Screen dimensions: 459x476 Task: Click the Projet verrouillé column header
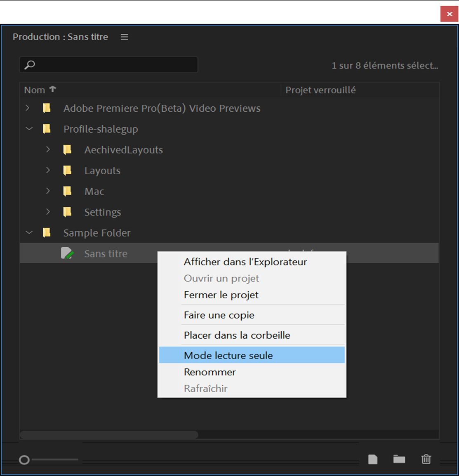[x=321, y=89]
